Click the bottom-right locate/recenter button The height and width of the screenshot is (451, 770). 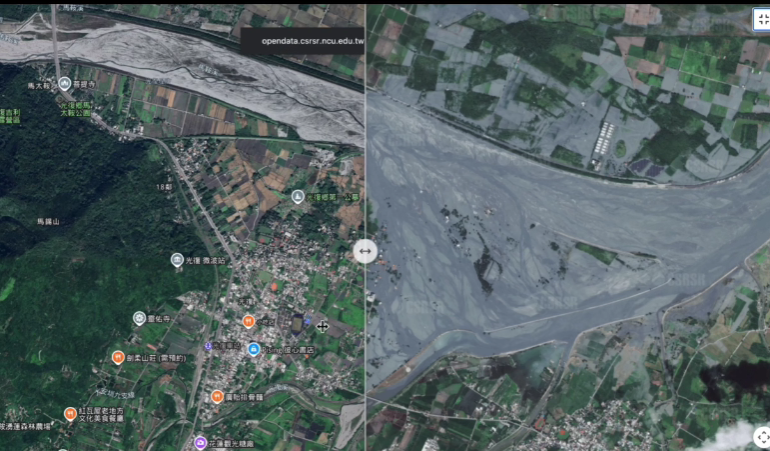click(x=760, y=438)
